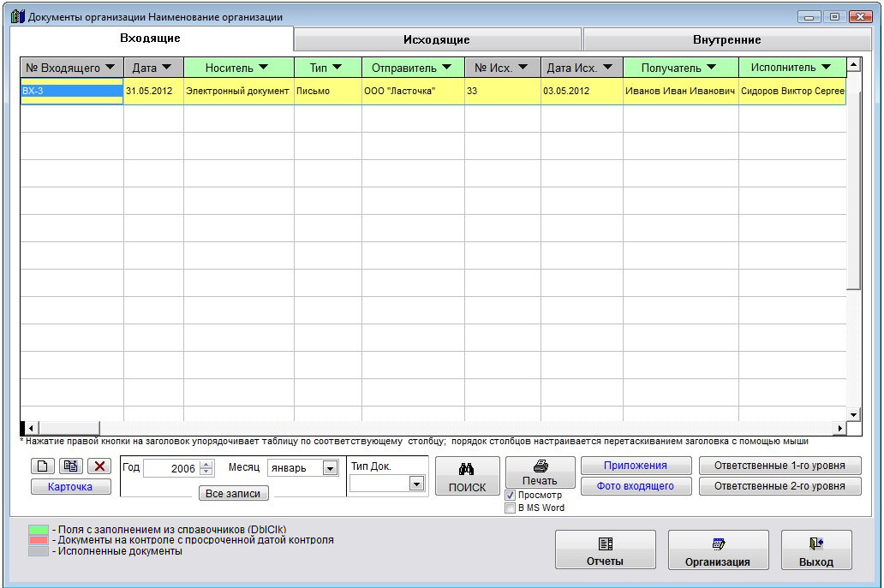
Task: Click the red X delete icon
Action: tap(100, 466)
